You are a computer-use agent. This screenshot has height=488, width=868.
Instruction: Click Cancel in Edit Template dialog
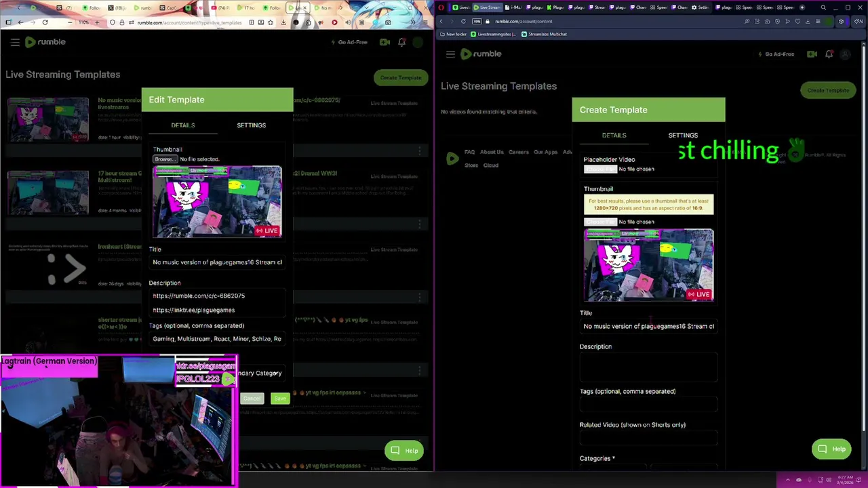click(252, 399)
